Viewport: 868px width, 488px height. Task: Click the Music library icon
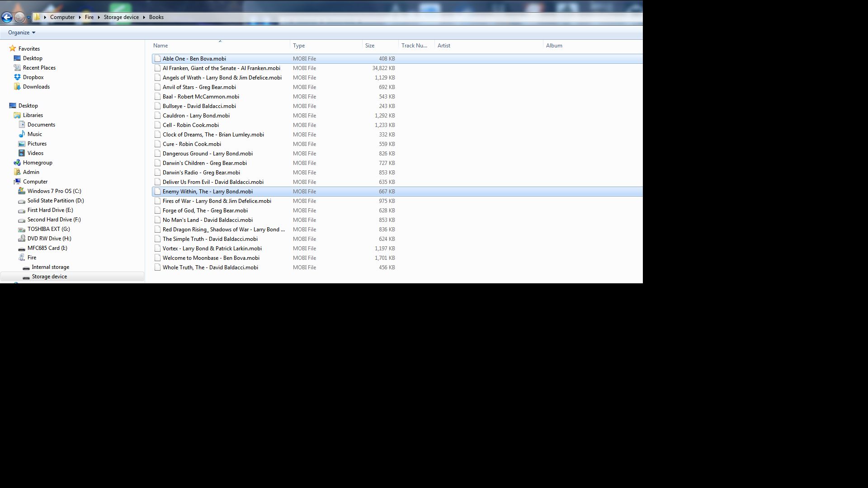click(22, 134)
